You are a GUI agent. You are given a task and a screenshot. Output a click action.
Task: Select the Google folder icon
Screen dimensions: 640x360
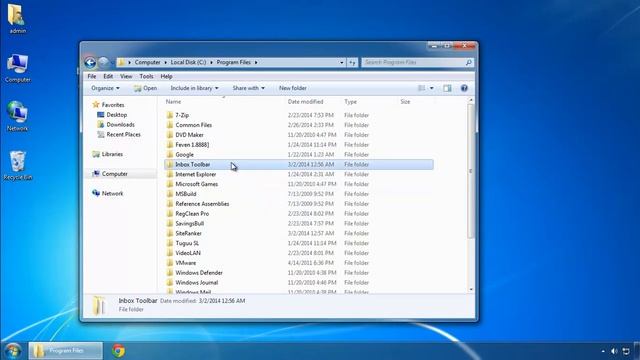click(170, 154)
